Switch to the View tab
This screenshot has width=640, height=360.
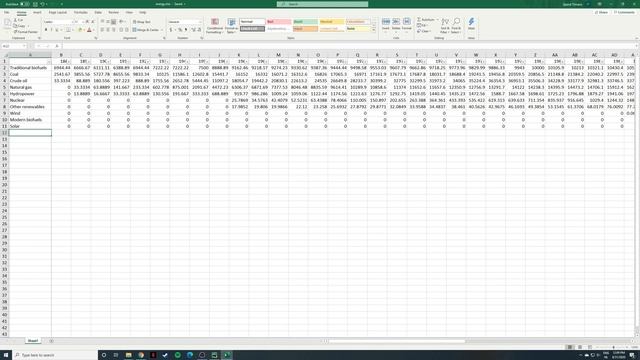point(129,13)
